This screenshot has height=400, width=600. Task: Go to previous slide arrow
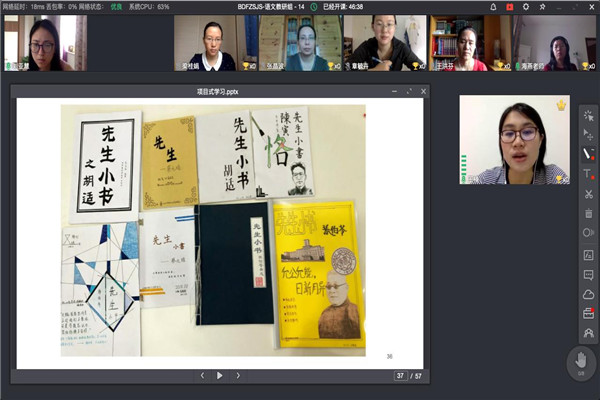tap(202, 376)
